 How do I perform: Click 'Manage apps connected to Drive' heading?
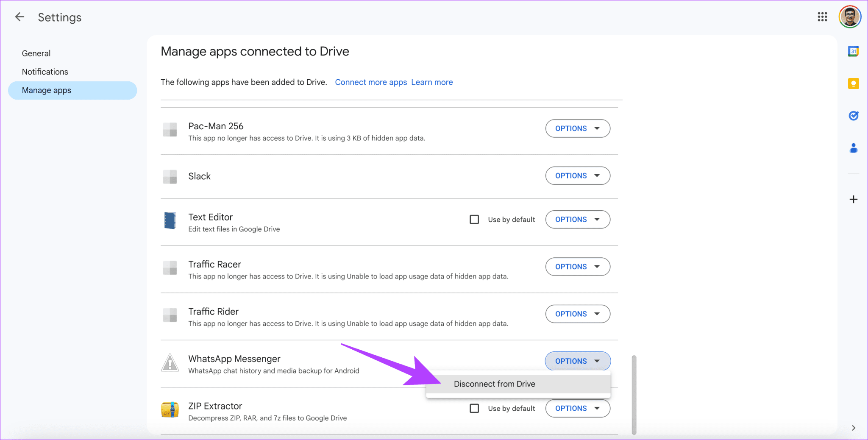(255, 51)
